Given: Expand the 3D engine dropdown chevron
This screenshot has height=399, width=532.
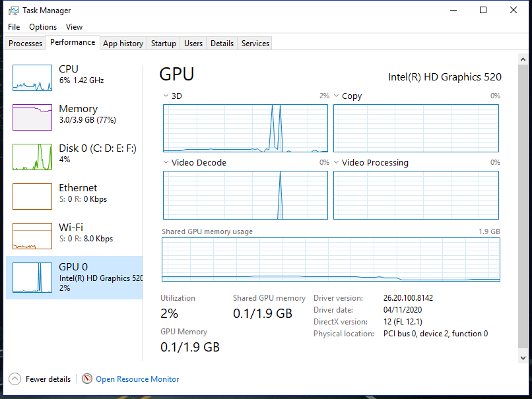Looking at the screenshot, I should (x=166, y=96).
